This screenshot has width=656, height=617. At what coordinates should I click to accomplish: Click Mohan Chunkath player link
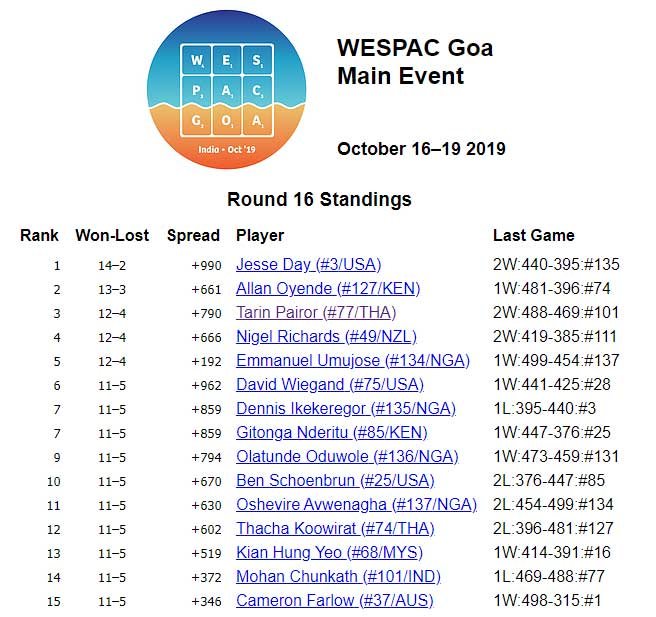pos(338,577)
